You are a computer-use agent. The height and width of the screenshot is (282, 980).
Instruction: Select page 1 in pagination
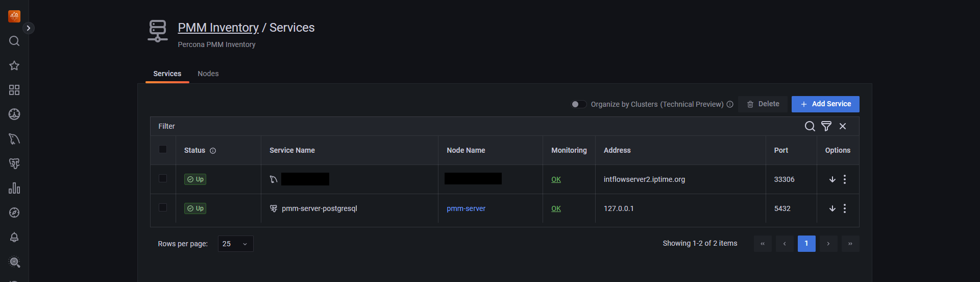pos(806,244)
